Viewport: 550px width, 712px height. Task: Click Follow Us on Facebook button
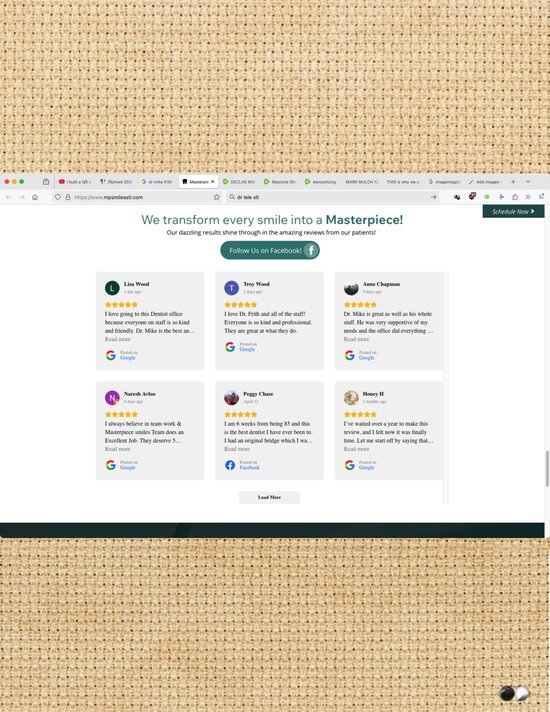(270, 250)
